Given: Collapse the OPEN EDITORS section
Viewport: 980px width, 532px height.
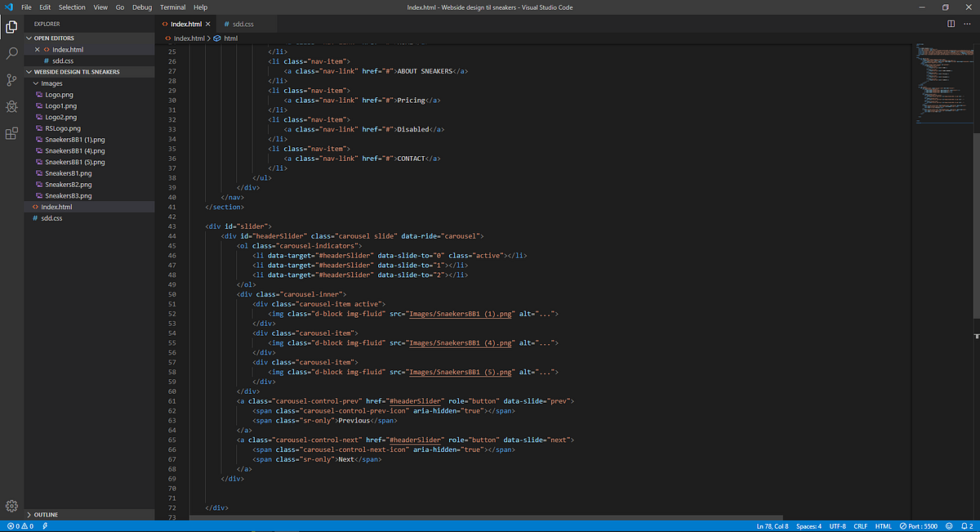Looking at the screenshot, I should pyautogui.click(x=29, y=38).
